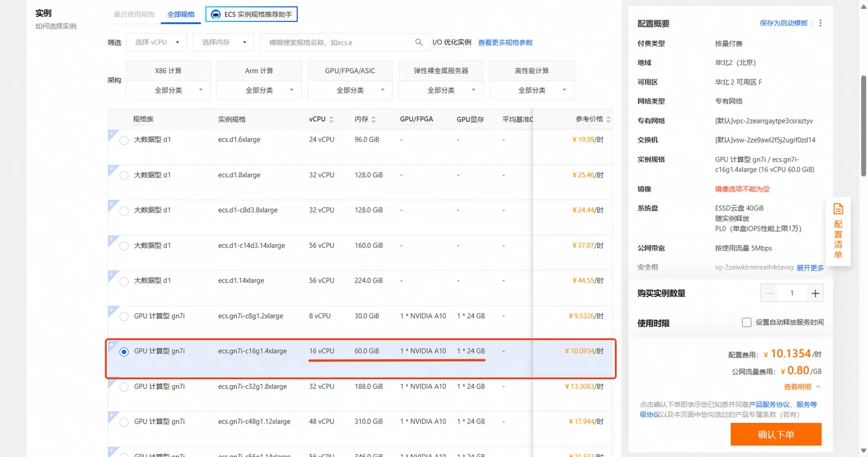
Task: Open the 产品服务协议 link
Action: point(770,404)
